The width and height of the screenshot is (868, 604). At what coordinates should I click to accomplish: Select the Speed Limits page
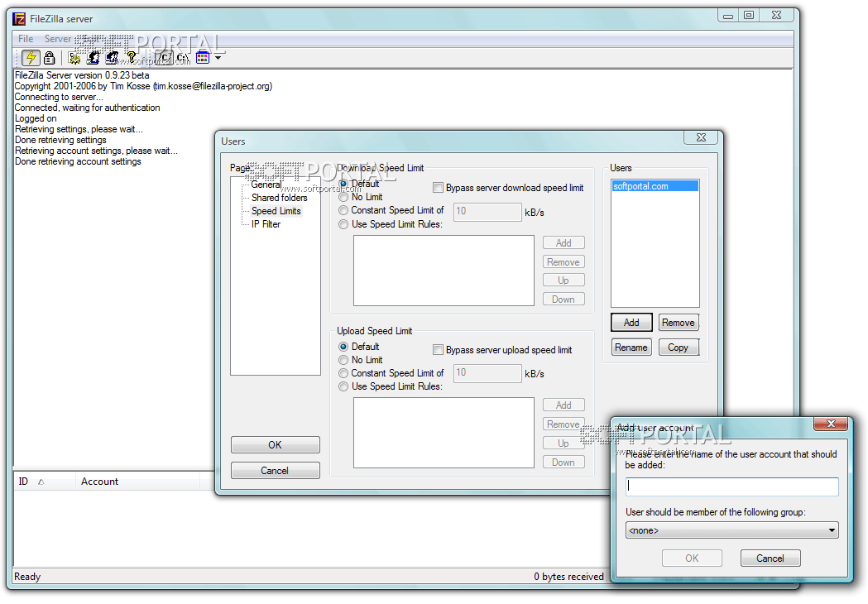coord(276,211)
